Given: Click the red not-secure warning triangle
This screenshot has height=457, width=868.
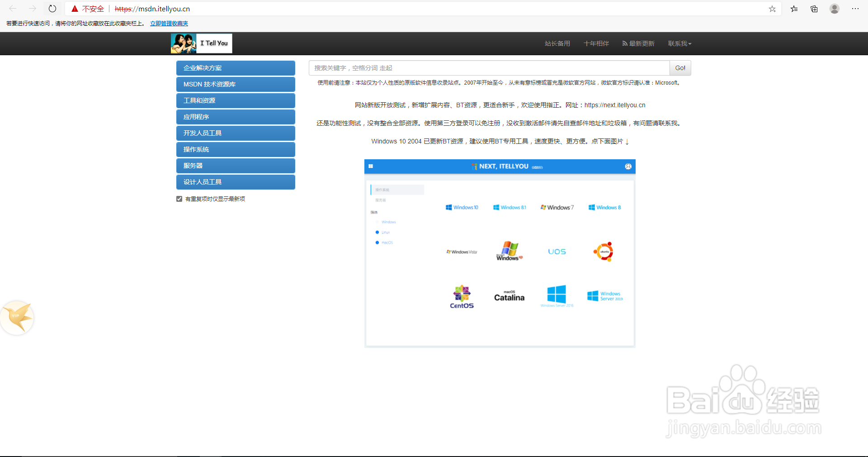Looking at the screenshot, I should coord(75,9).
